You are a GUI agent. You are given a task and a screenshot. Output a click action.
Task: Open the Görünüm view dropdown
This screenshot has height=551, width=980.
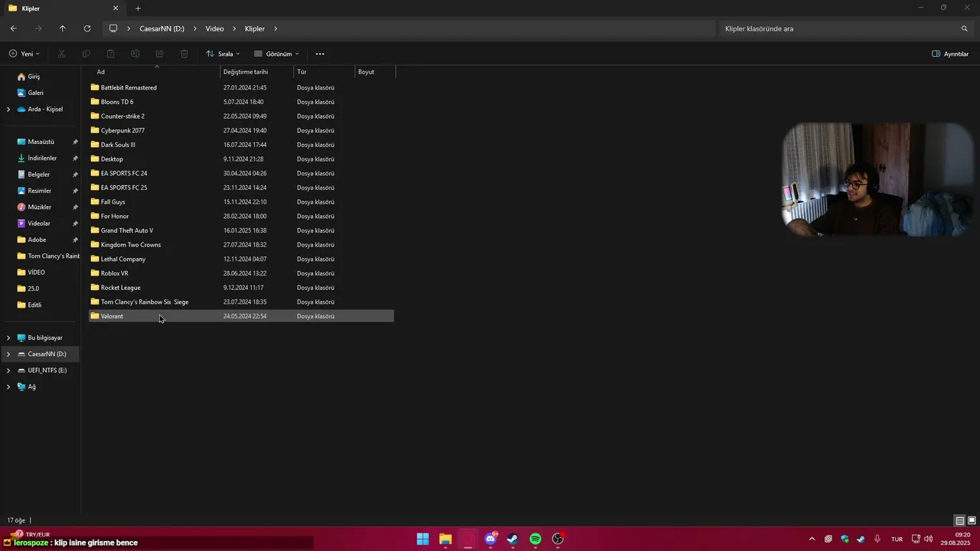point(276,54)
